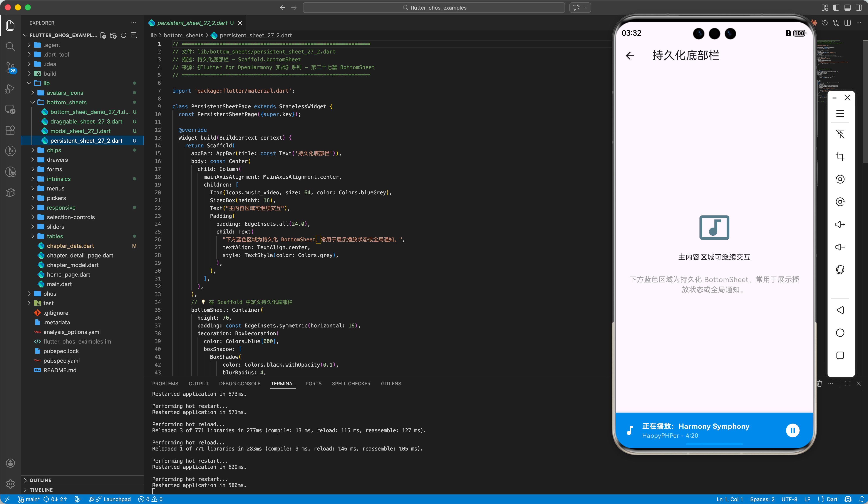Open the Extensions view icon
This screenshot has height=504, width=868.
coord(10,130)
